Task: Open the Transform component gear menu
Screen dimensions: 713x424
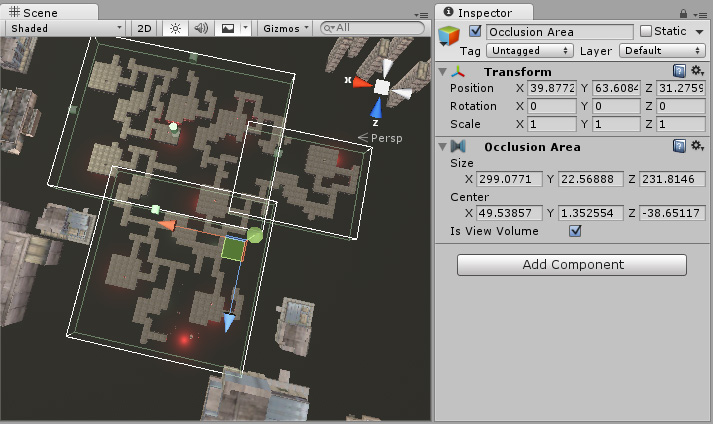Action: tap(697, 72)
